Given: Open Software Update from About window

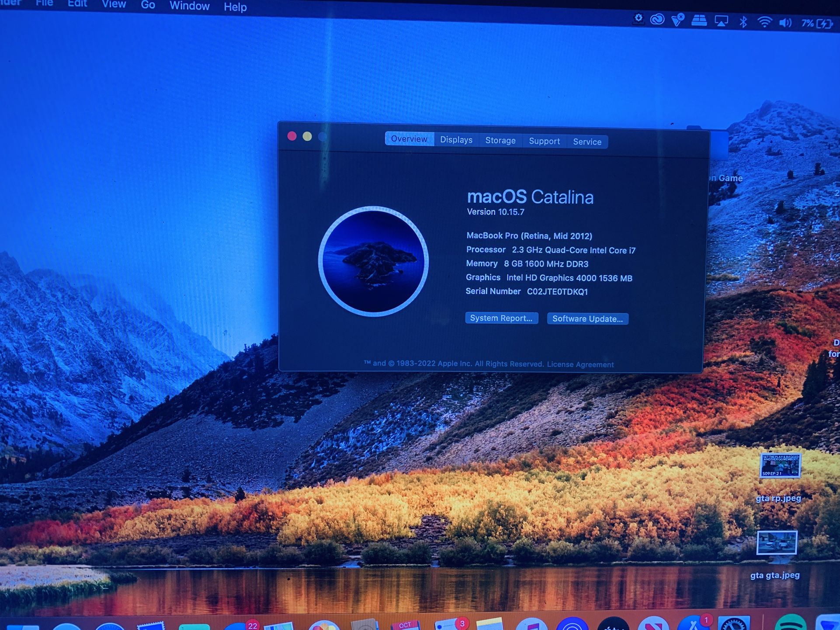Looking at the screenshot, I should pos(588,318).
